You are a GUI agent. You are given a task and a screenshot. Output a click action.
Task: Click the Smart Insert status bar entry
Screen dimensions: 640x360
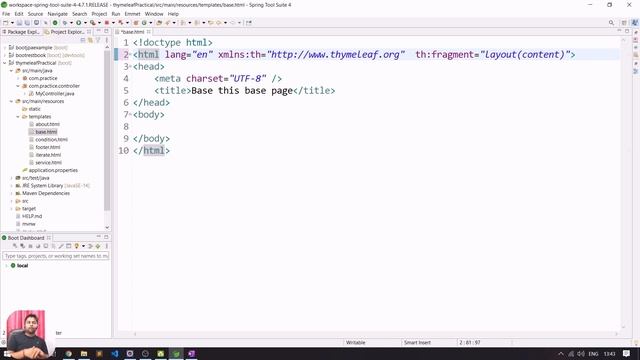[417, 343]
